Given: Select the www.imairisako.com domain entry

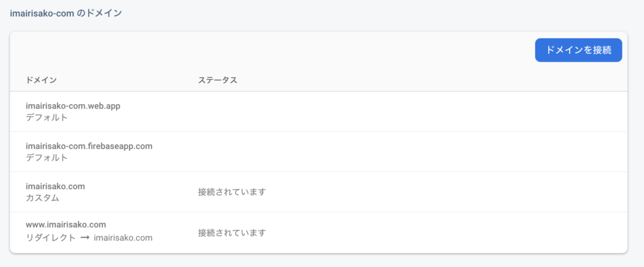Looking at the screenshot, I should [65, 224].
